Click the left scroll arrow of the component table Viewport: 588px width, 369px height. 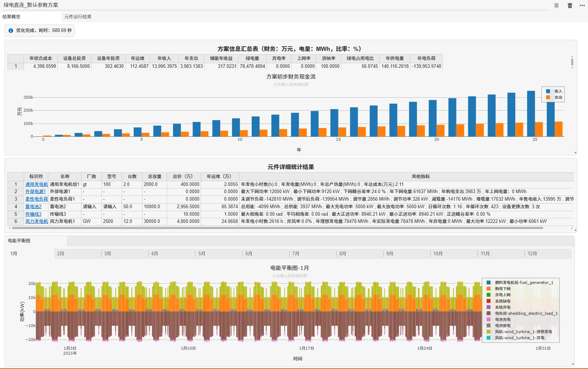point(9,228)
